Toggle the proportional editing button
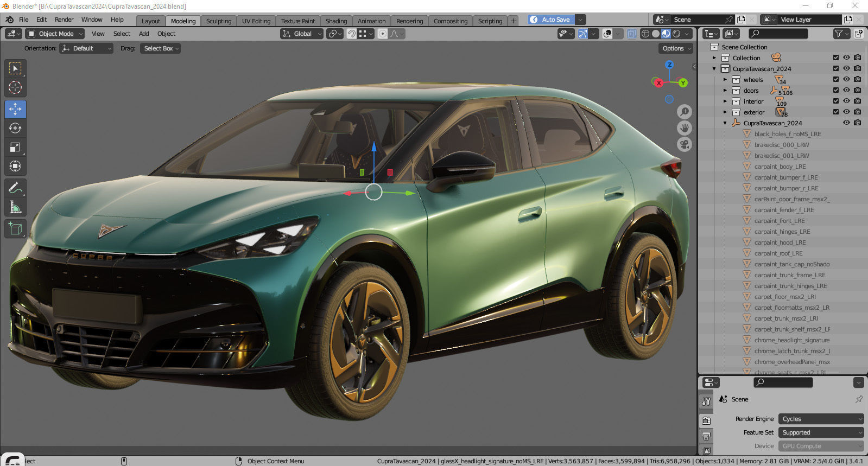Viewport: 868px width, 466px height. pos(383,34)
